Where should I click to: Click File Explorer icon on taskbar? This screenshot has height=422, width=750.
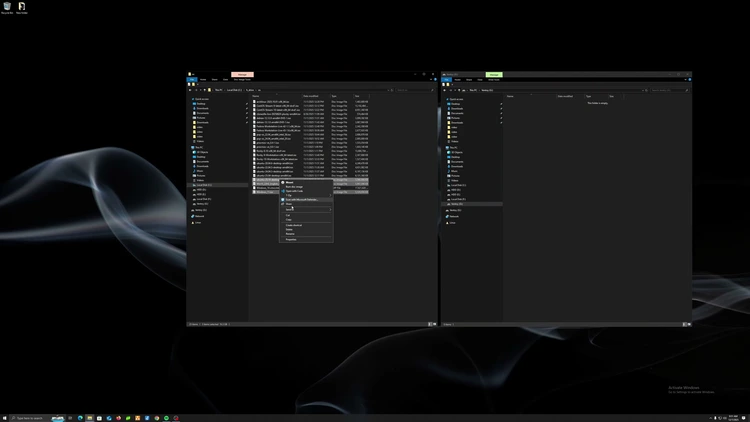[x=89, y=418]
